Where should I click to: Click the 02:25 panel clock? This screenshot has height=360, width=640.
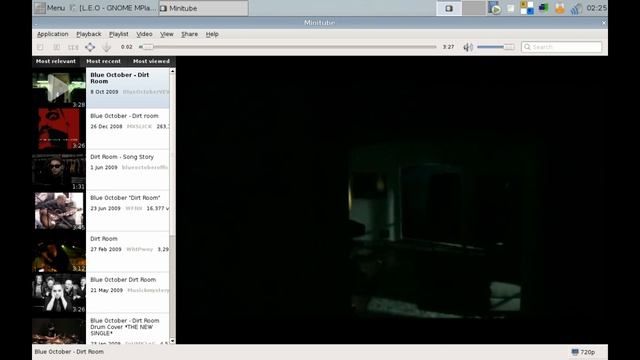click(x=596, y=8)
